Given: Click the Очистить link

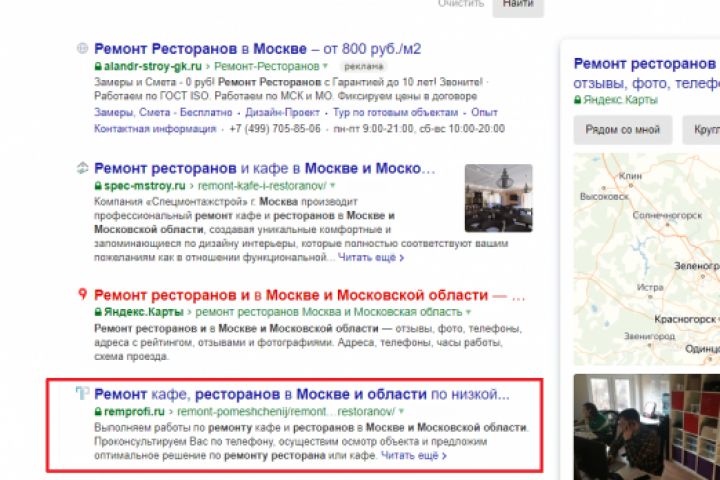Looking at the screenshot, I should pyautogui.click(x=461, y=4).
